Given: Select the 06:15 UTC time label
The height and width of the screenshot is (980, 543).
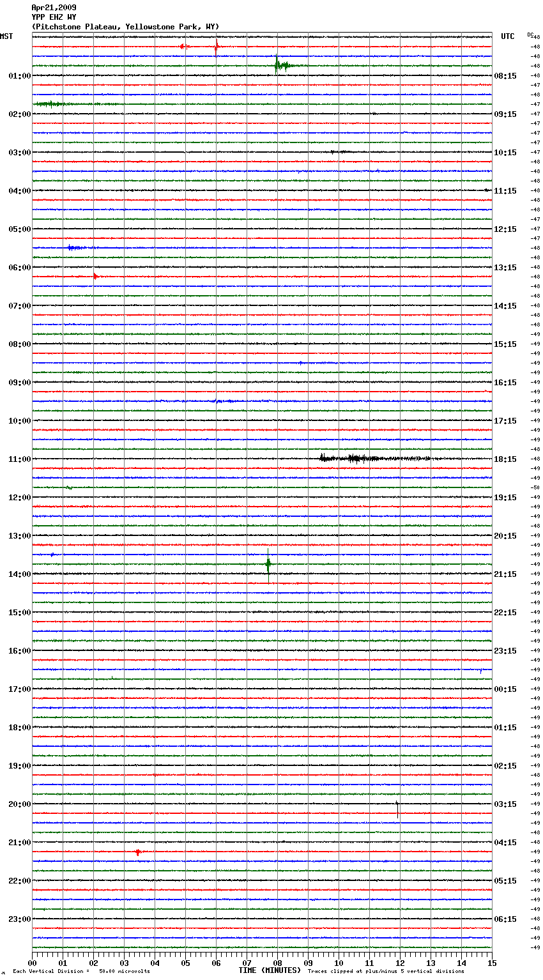Looking at the screenshot, I should (x=505, y=919).
